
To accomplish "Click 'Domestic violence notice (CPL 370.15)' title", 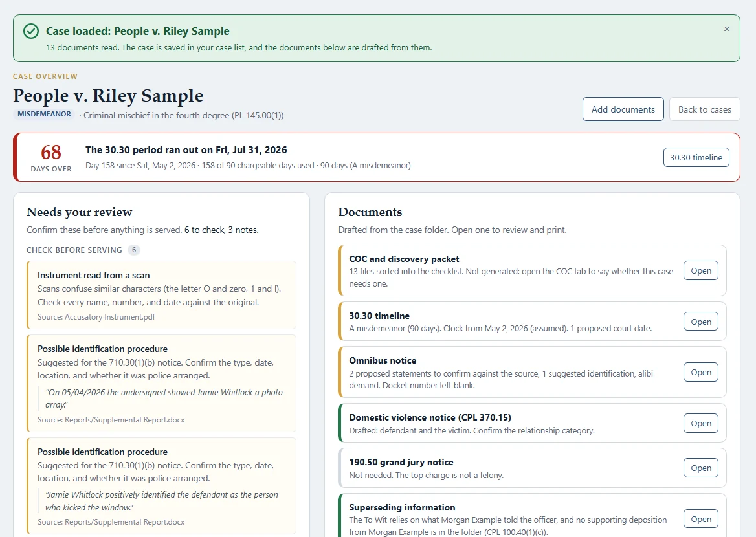I will (430, 417).
